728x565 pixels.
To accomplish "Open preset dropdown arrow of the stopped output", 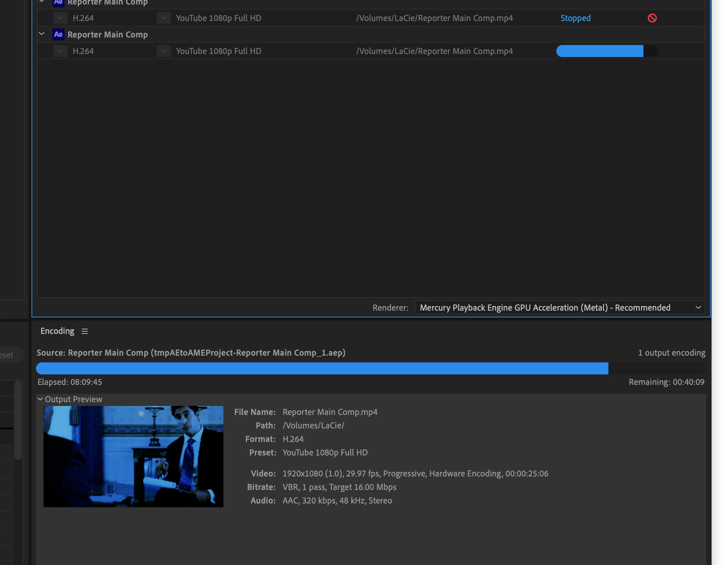I will [x=164, y=18].
